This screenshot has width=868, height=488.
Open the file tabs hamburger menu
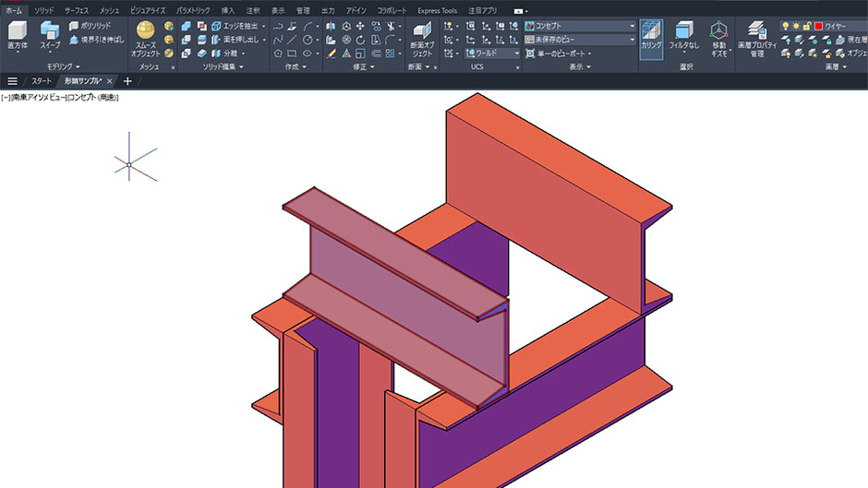click(x=12, y=81)
